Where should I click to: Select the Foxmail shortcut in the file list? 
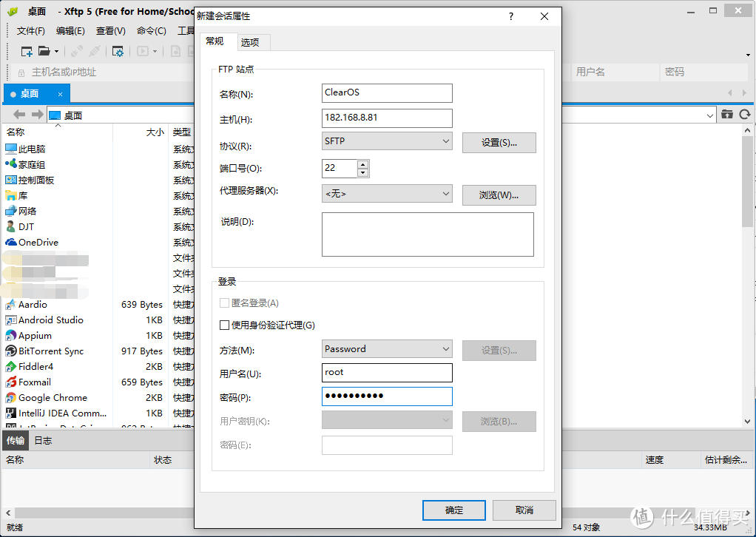click(x=37, y=382)
